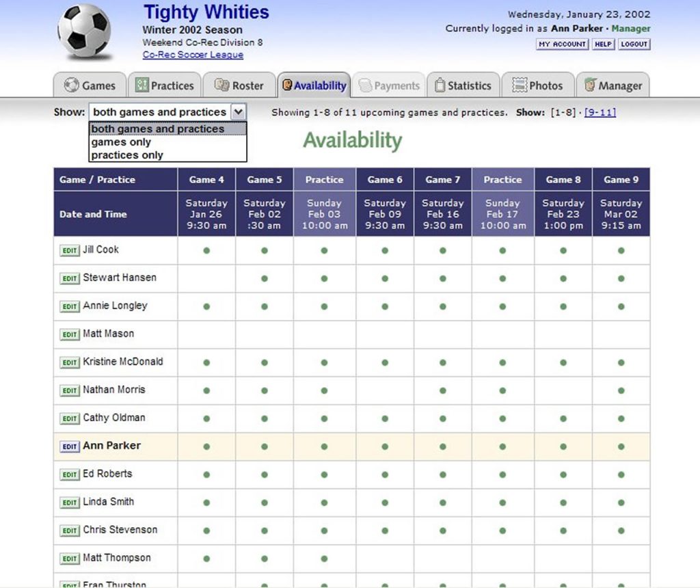
Task: Go to the Statistics tab
Action: tap(463, 85)
